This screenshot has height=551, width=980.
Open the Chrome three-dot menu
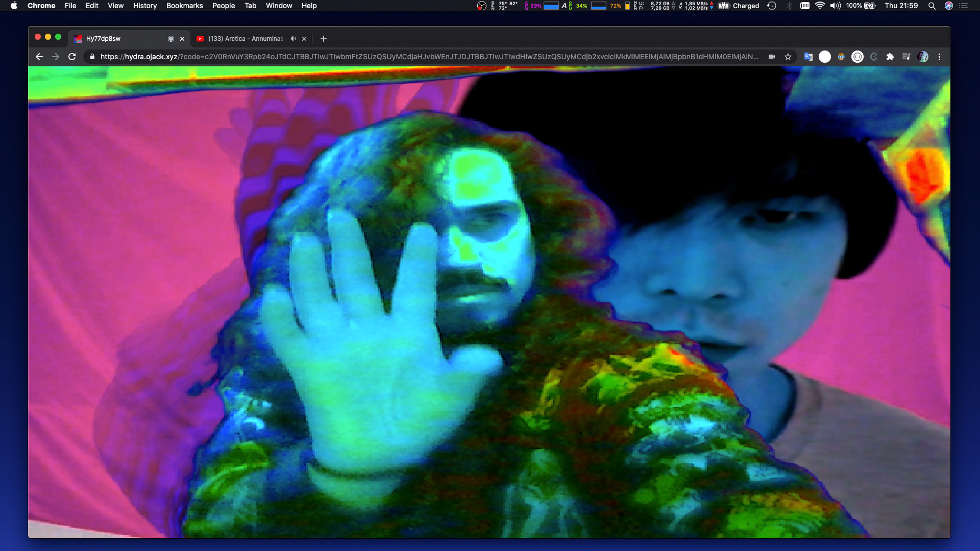point(939,57)
